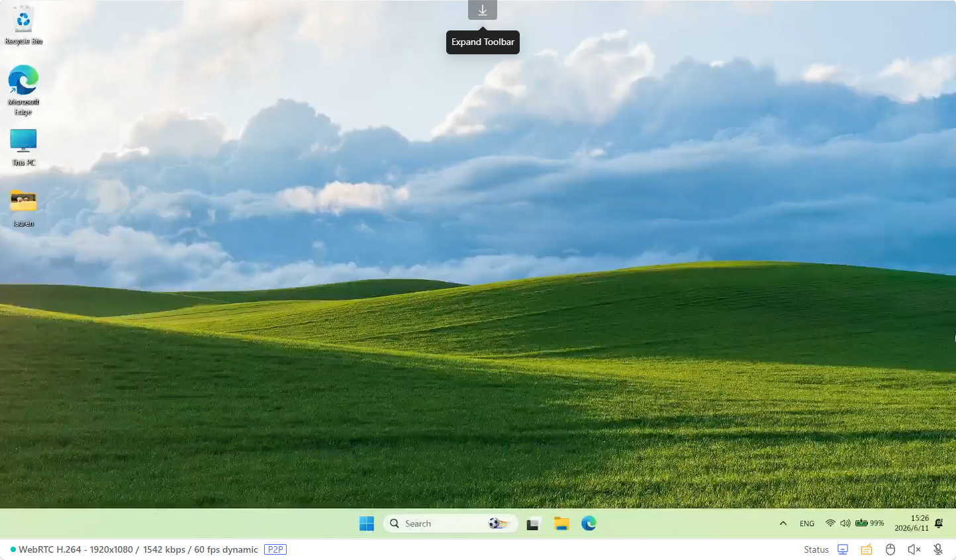The image size is (956, 560).
Task: Select the lauren folder on the desktop
Action: (23, 208)
